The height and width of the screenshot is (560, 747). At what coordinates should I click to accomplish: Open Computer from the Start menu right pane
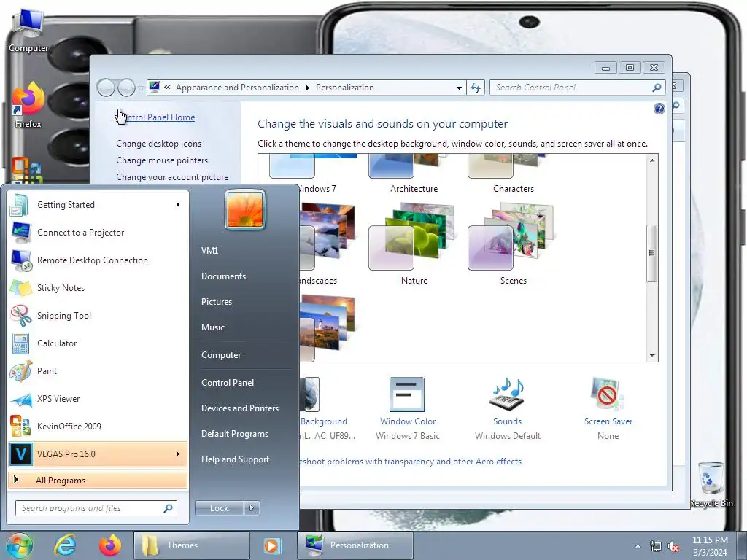click(221, 355)
